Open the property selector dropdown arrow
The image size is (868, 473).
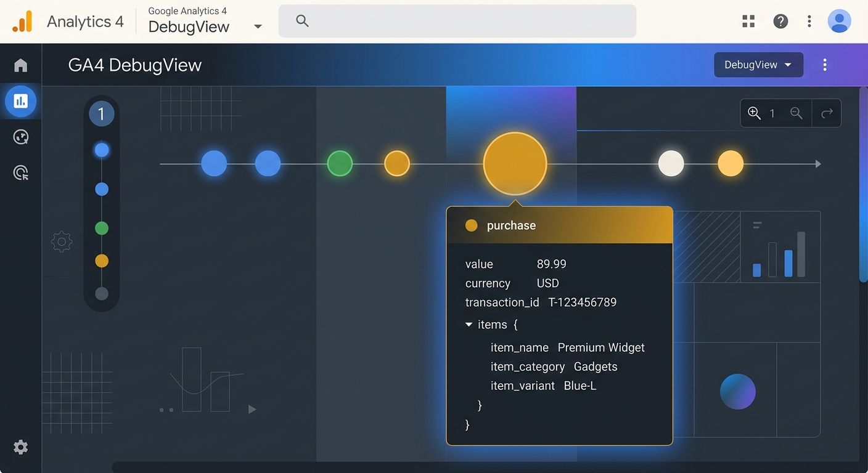(x=258, y=26)
